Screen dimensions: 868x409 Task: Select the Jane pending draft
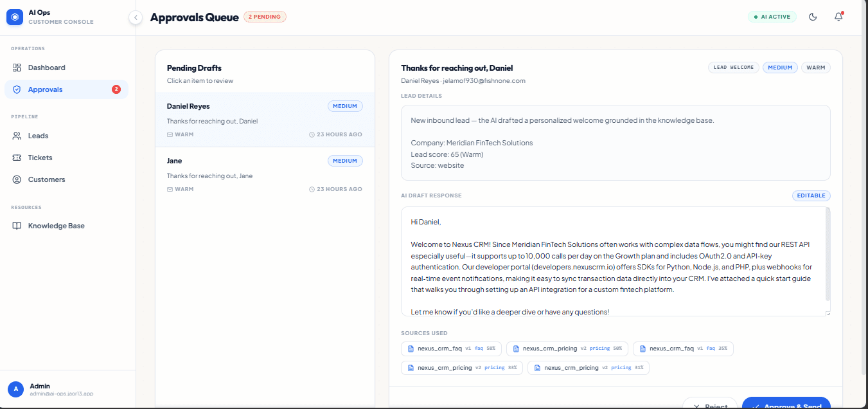(265, 174)
